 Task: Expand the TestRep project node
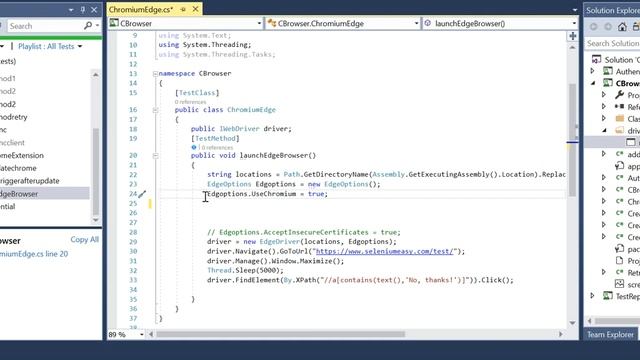click(x=593, y=296)
